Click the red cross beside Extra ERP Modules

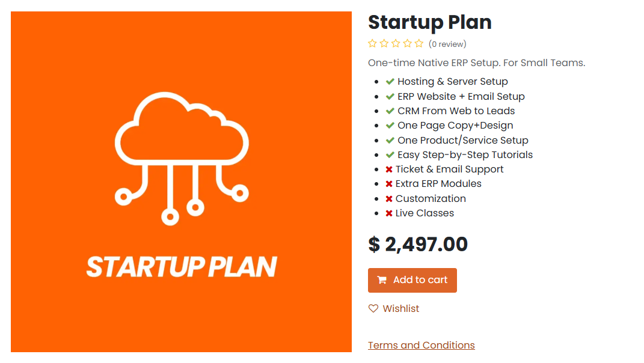[389, 184]
